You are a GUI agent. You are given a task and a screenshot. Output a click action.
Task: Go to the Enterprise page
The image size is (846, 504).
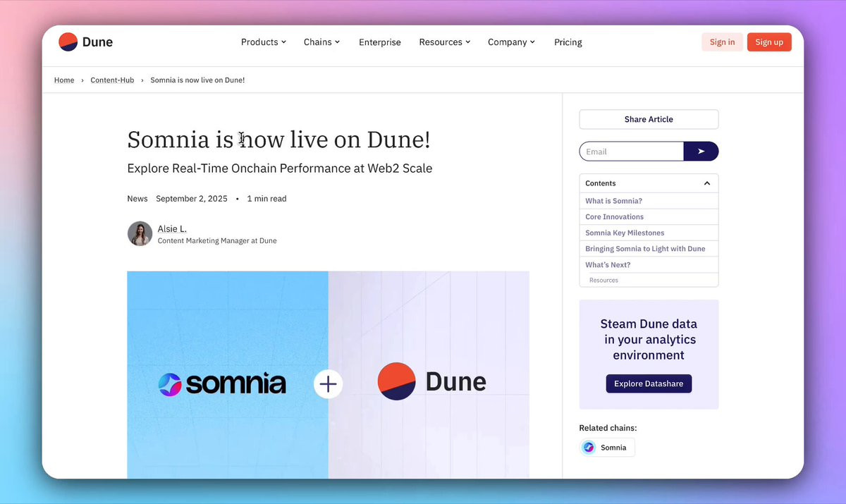tap(380, 42)
